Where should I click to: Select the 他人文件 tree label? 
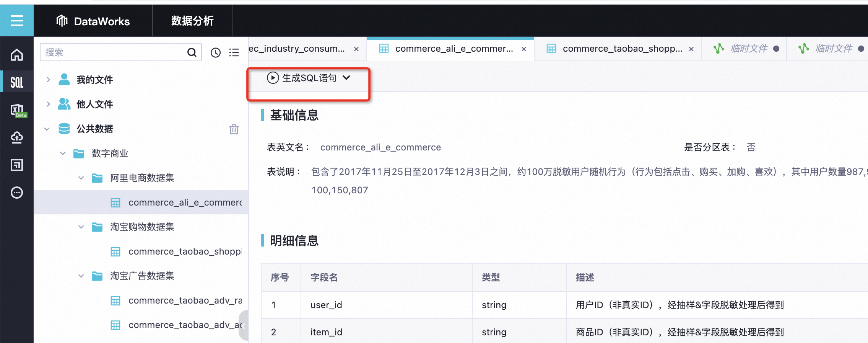[94, 105]
